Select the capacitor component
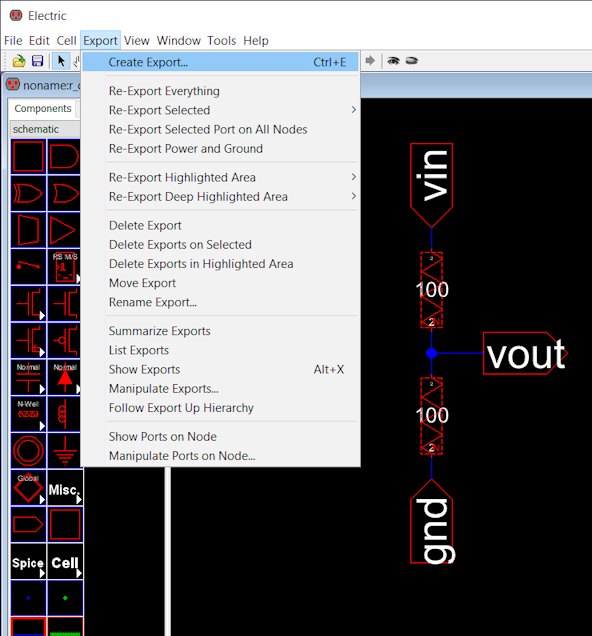 pos(28,377)
